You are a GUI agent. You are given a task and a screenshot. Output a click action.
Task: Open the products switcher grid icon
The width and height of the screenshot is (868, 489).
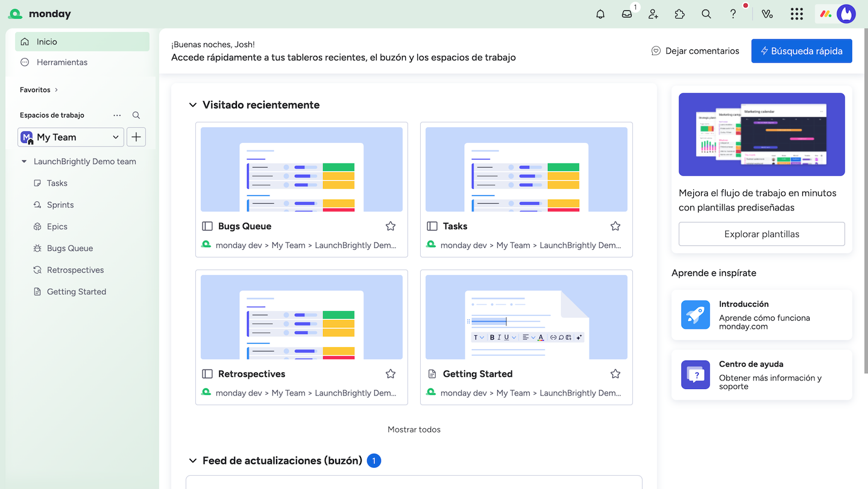[x=797, y=14]
